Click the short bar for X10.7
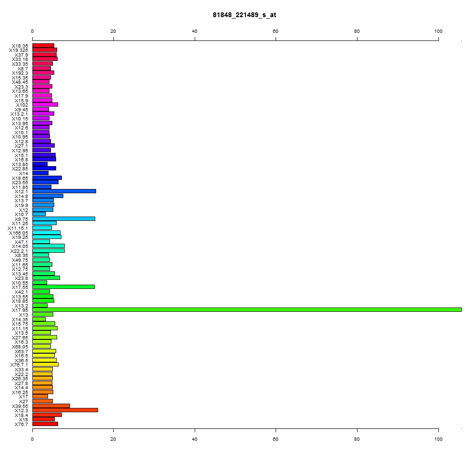 coord(39,214)
